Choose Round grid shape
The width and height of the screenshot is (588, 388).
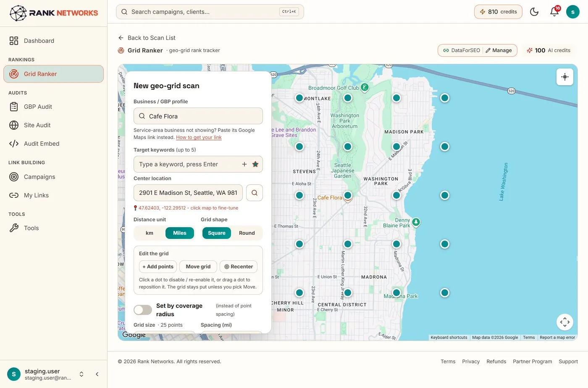coord(247,233)
